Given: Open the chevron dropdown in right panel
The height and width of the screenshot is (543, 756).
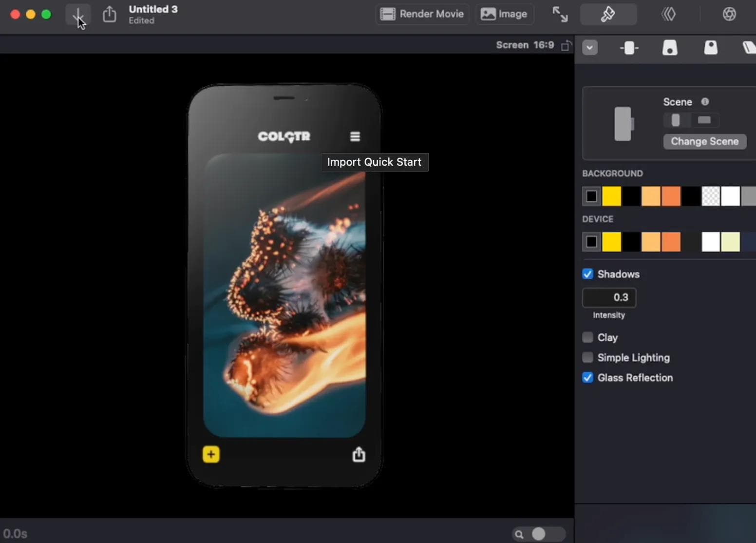Looking at the screenshot, I should tap(590, 48).
